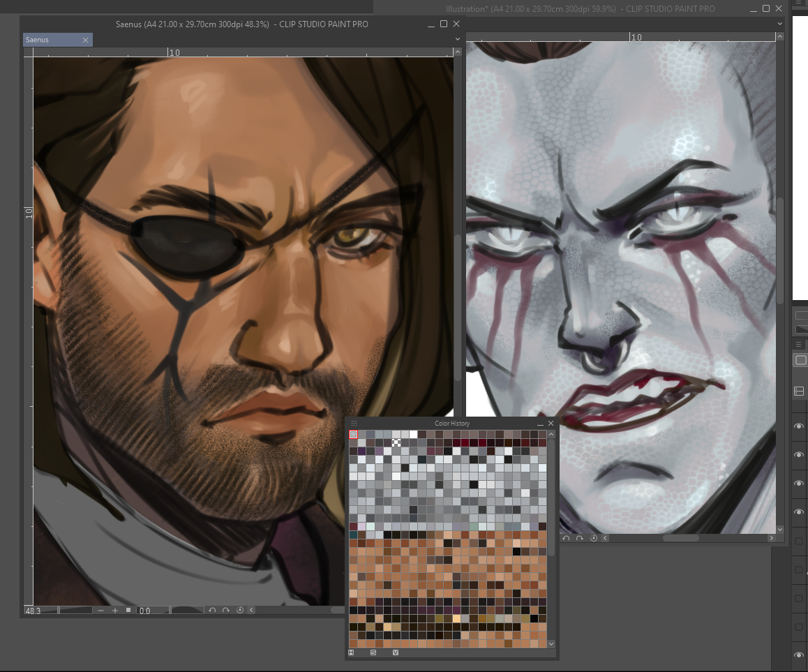Zoom in using Saenus window plus icon
The image size is (808, 672).
click(115, 611)
